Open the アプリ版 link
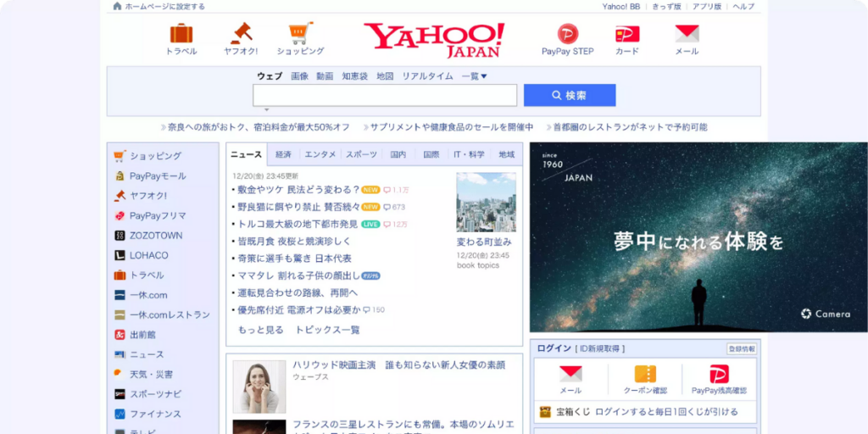The image size is (868, 434). click(x=706, y=7)
